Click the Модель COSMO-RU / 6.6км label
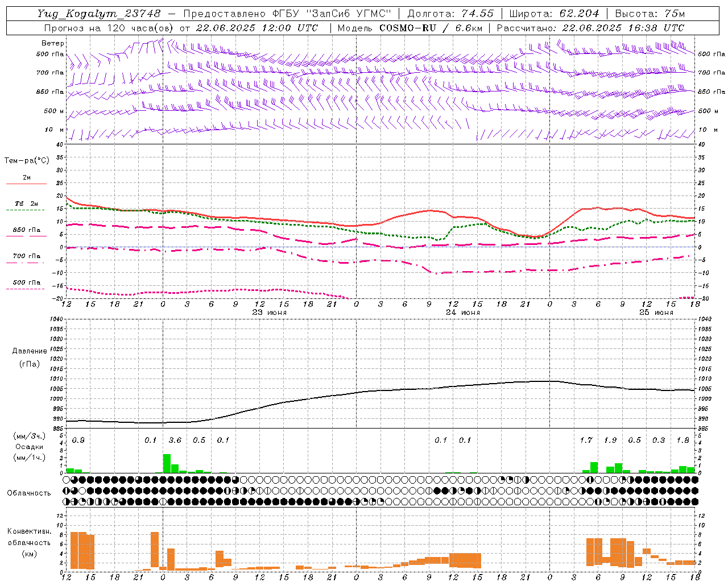Screen dimensions: 728x582 410,28
